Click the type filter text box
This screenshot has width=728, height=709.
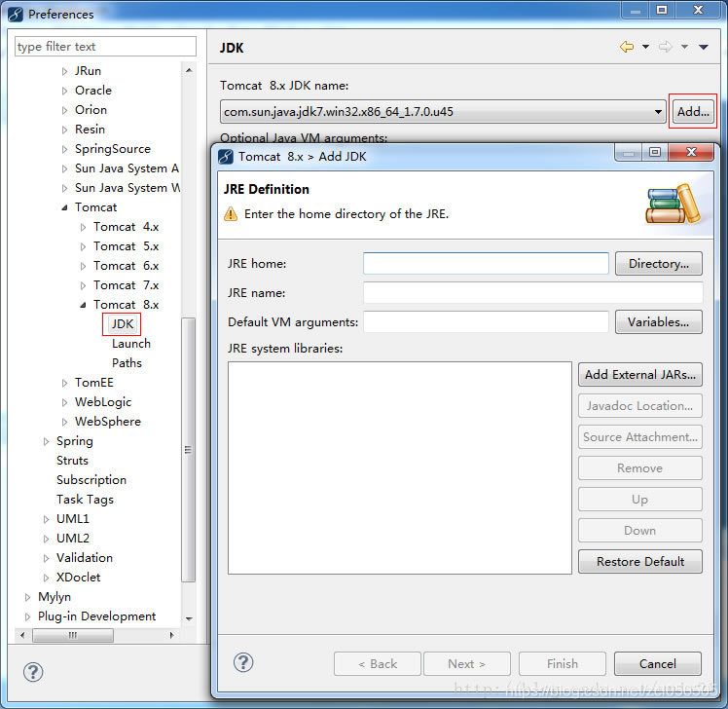point(105,47)
